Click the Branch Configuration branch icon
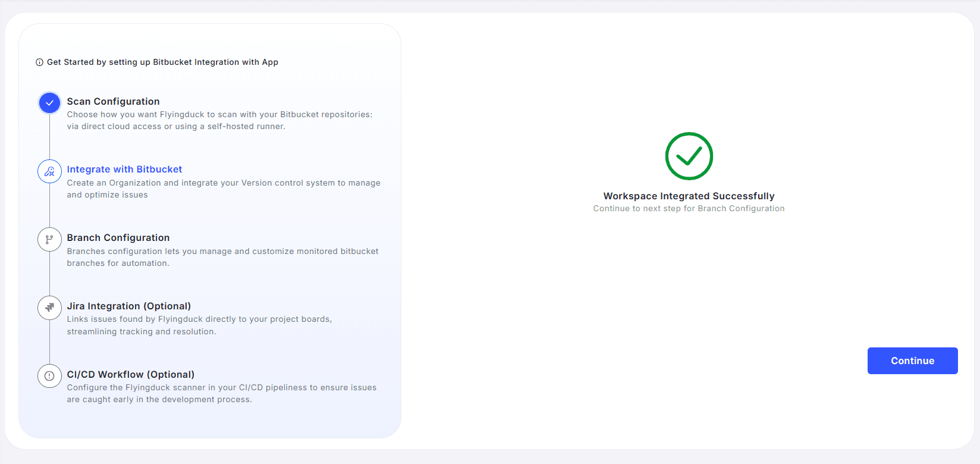 (49, 240)
